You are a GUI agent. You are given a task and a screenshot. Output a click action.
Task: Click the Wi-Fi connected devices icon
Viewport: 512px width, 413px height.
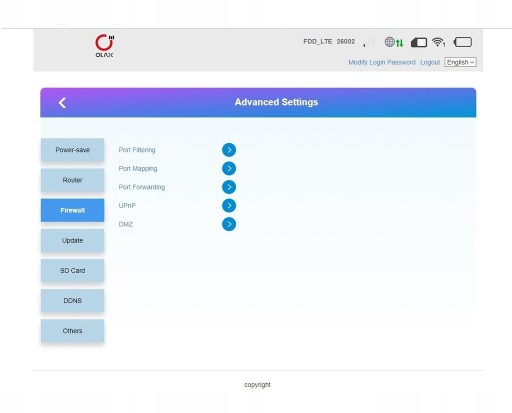[x=438, y=42]
